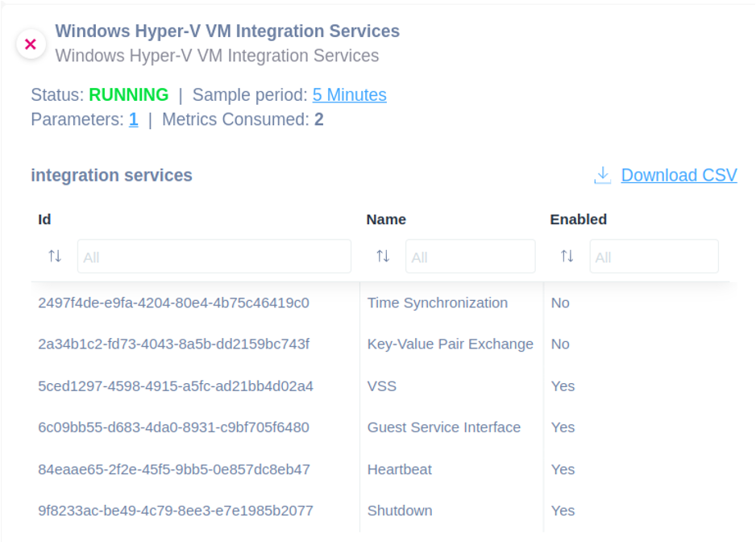Focus the Enabled filter input
The image size is (756, 542).
(x=654, y=256)
